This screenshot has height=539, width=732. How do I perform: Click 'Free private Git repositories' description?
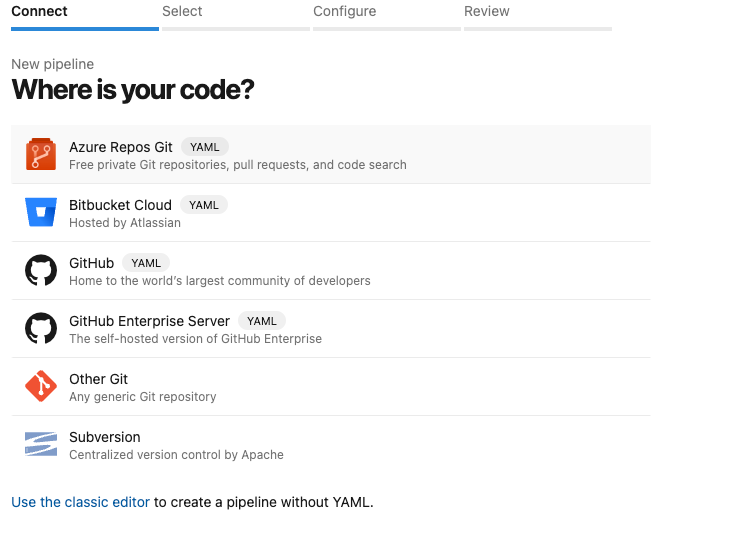point(238,165)
